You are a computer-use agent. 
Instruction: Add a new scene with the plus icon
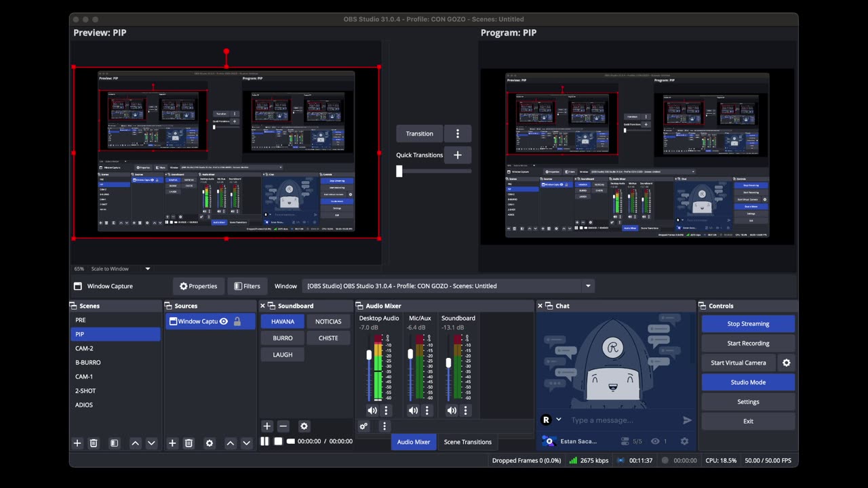click(x=77, y=443)
